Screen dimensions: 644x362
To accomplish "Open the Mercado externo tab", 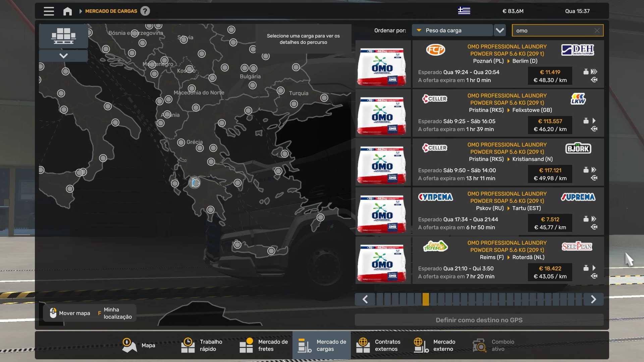I will coord(435,346).
